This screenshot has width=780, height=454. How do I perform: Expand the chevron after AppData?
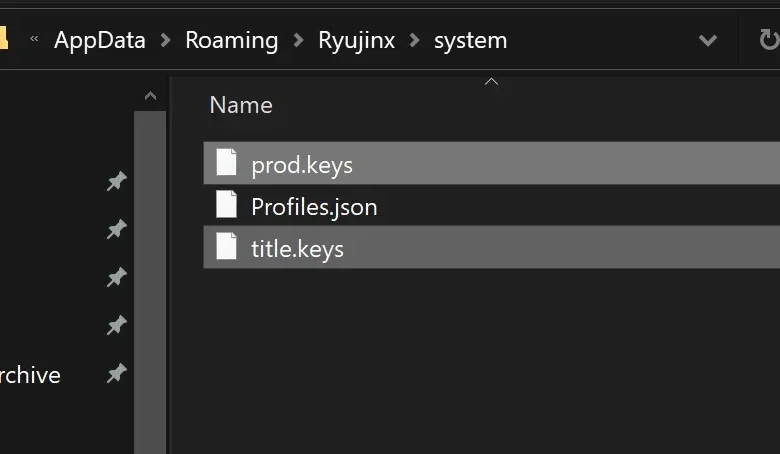point(166,40)
